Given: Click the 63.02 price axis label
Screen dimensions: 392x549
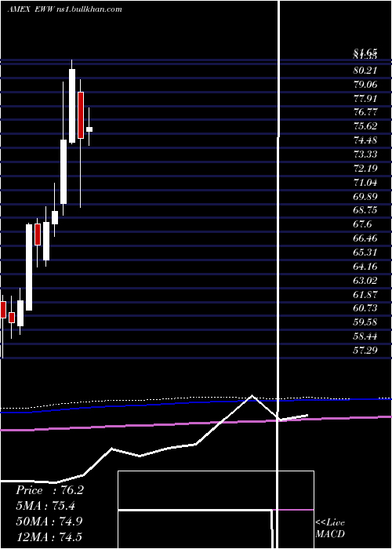Looking at the screenshot, I should point(365,280).
